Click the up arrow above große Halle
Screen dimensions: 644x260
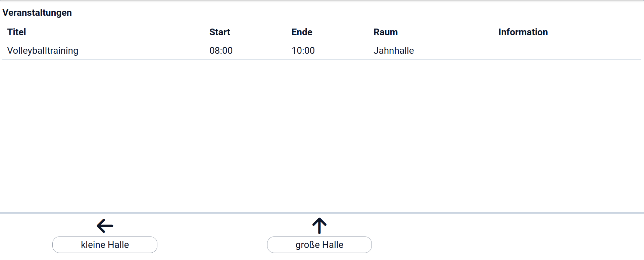(x=319, y=226)
